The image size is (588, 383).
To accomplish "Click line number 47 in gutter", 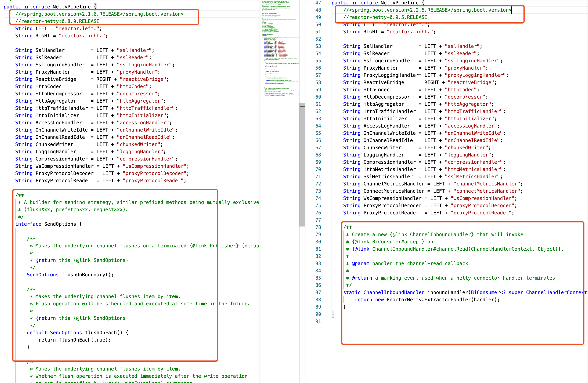I will point(318,3).
